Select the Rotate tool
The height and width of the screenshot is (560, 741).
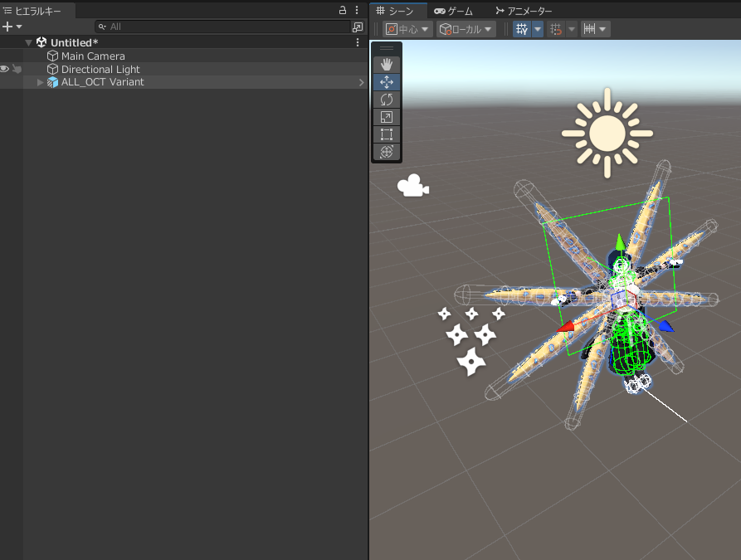tap(386, 100)
